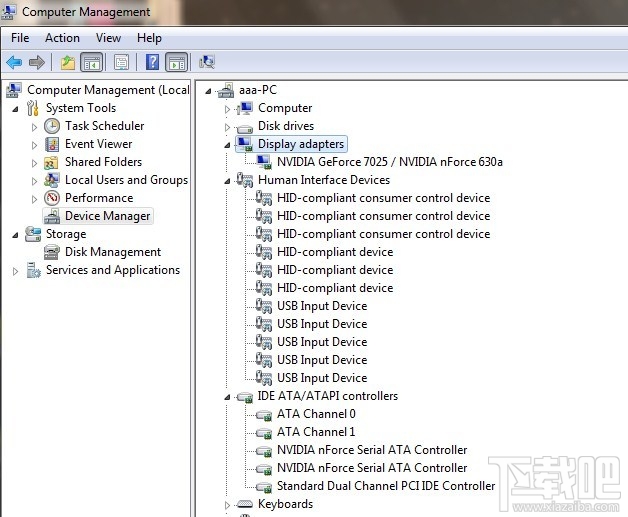The height and width of the screenshot is (517, 628).
Task: Click the Scan for hardware changes icon
Action: [x=207, y=62]
